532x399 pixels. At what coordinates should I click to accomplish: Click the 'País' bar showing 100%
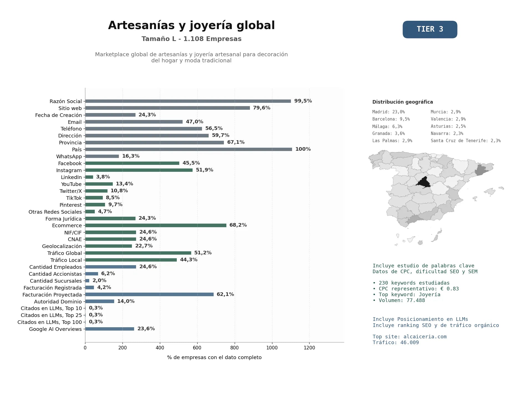(x=189, y=149)
